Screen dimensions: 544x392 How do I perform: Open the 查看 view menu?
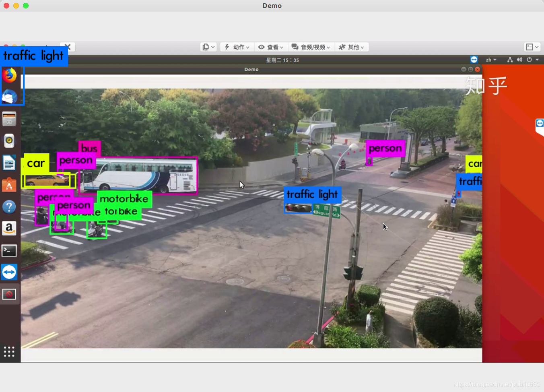271,47
